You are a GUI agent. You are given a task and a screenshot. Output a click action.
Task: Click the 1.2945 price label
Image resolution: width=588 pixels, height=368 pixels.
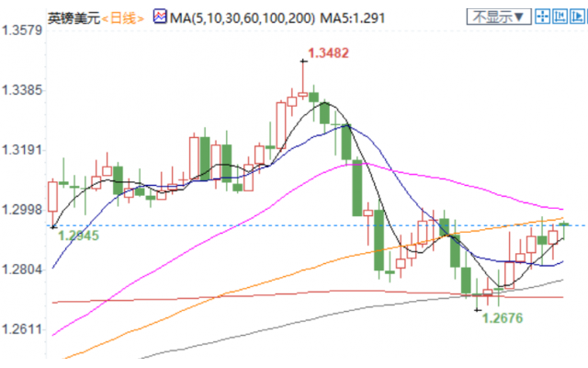pos(78,236)
